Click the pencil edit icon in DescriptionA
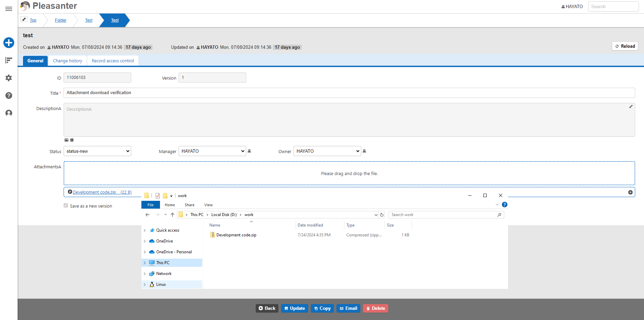This screenshot has width=644, height=320. (x=631, y=107)
